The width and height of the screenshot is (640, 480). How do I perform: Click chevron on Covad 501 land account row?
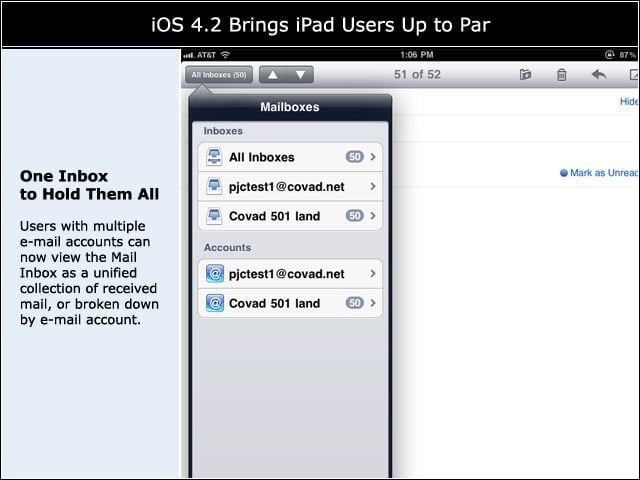(x=373, y=303)
